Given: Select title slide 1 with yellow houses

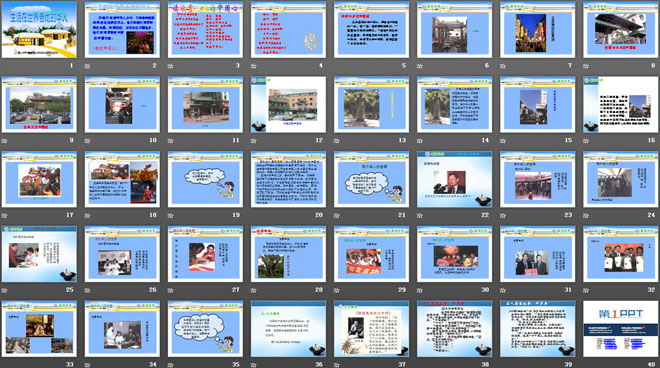Looking at the screenshot, I should pos(39,29).
